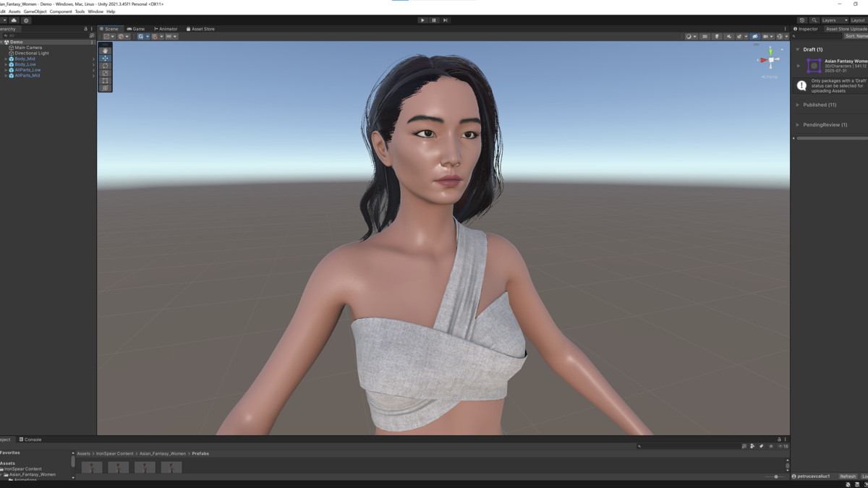
Task: Click Hierarchy search scene-filter icon
Action: point(92,35)
